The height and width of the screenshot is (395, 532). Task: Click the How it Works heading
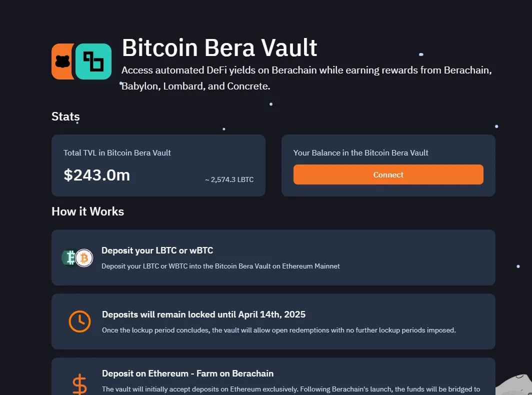click(87, 211)
